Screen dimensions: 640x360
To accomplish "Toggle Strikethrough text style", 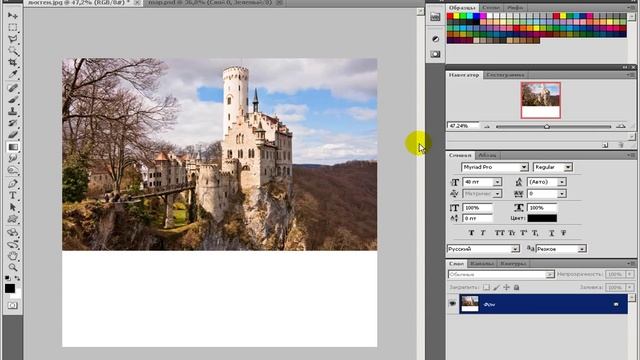I will click(563, 233).
